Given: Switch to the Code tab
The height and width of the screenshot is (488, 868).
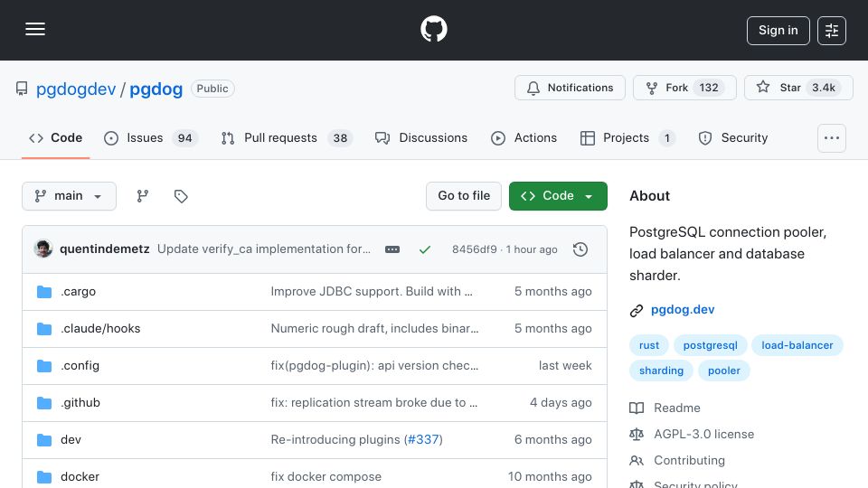Looking at the screenshot, I should (x=55, y=137).
